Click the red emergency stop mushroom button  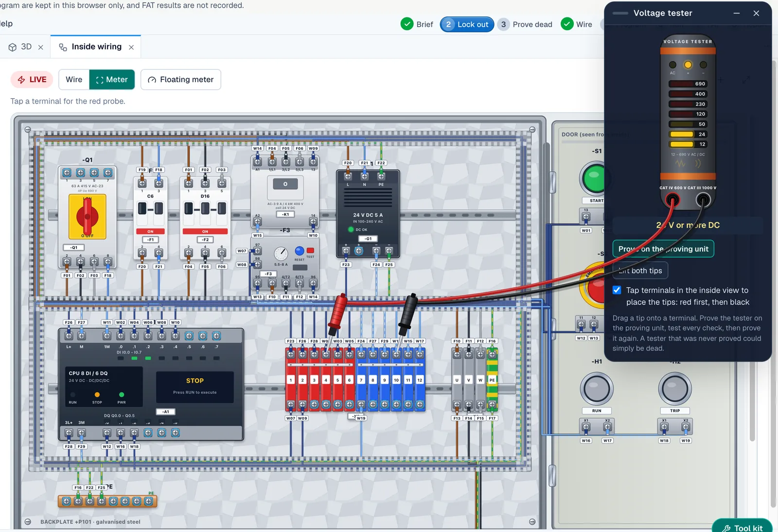pyautogui.click(x=595, y=287)
